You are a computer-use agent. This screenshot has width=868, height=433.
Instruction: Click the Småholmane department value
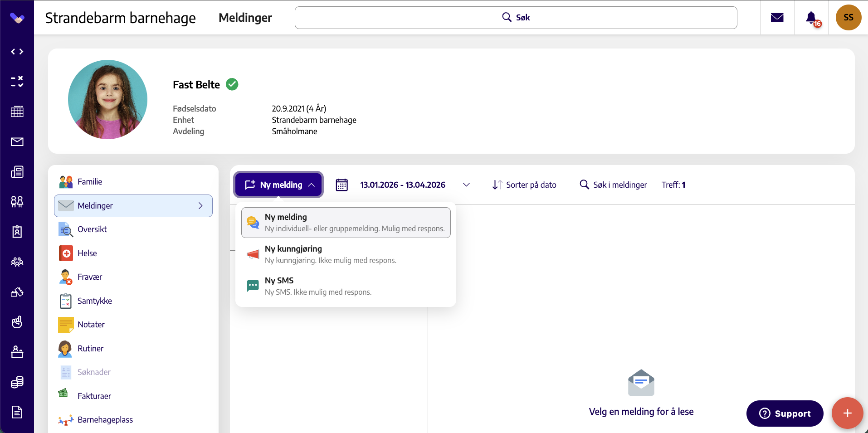pyautogui.click(x=294, y=131)
